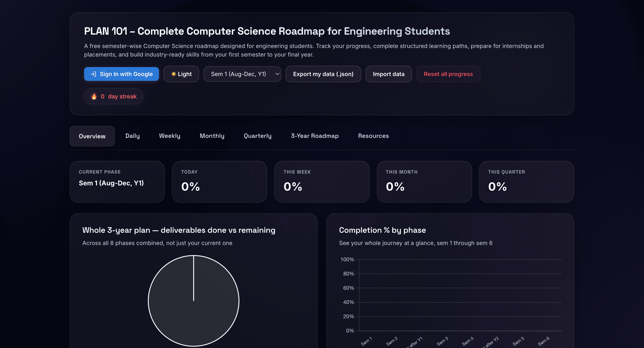Click Sign In with Google button
This screenshot has height=348, width=644.
tap(122, 74)
